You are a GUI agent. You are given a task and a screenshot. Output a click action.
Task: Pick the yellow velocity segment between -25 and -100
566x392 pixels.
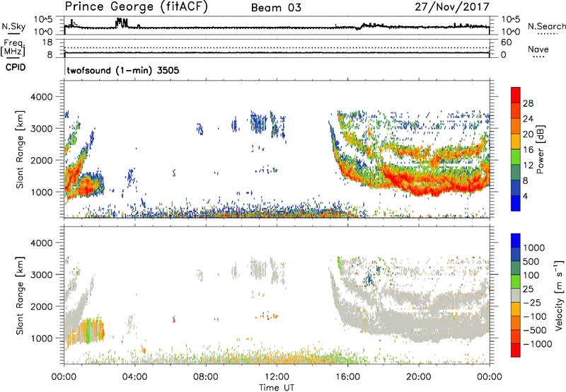click(x=516, y=309)
